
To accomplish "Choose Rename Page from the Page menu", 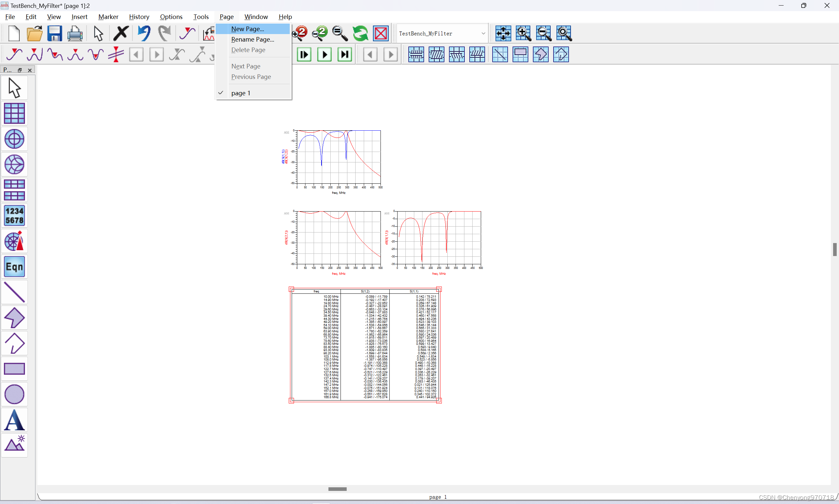I will tap(252, 39).
